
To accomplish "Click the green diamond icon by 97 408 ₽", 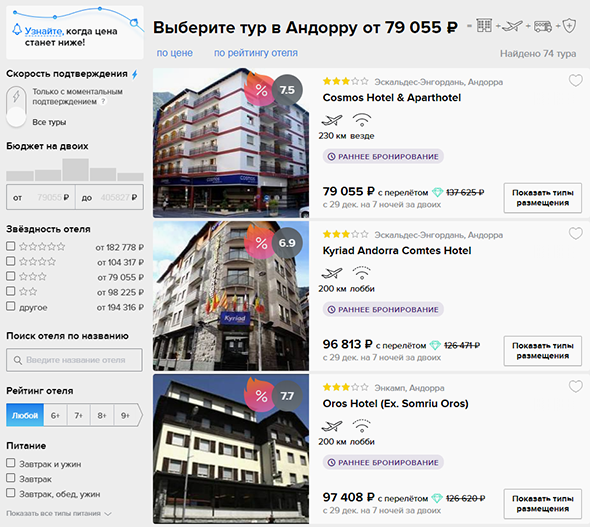I will pyautogui.click(x=437, y=498).
